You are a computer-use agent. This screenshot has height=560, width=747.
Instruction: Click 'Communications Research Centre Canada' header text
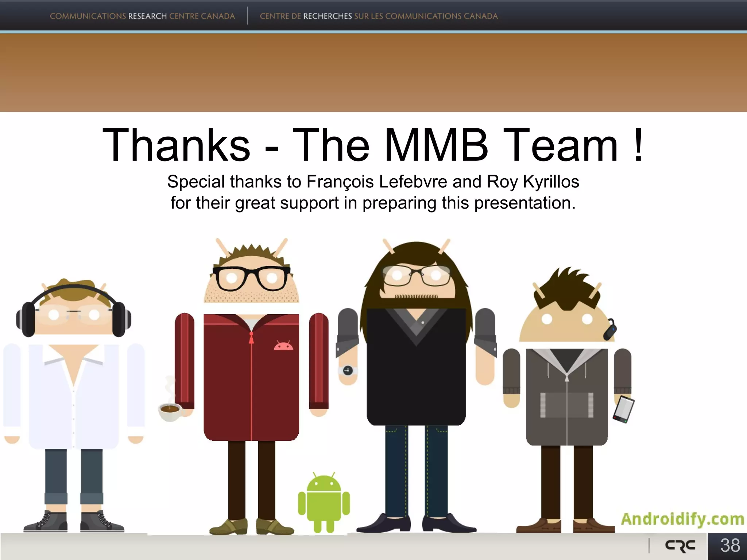(x=142, y=16)
